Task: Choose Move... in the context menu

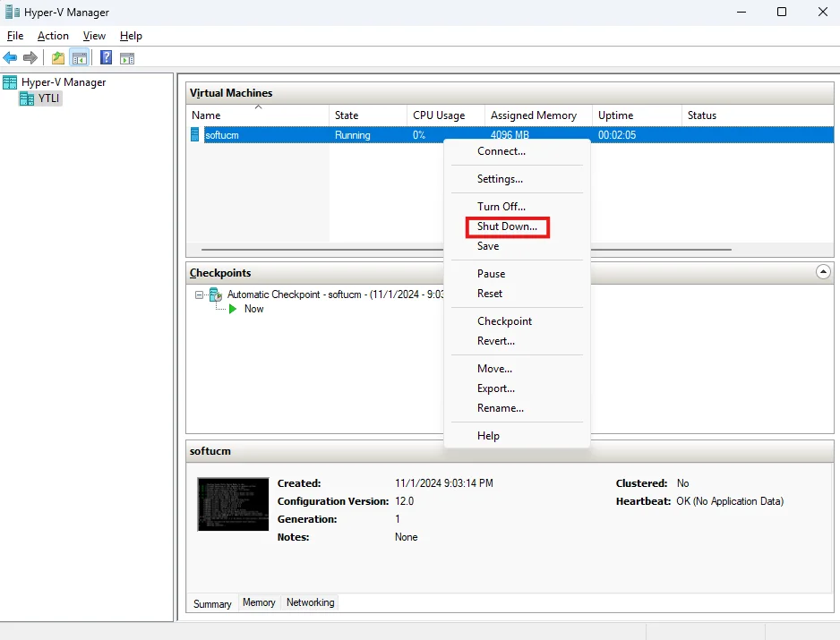Action: pos(517,369)
